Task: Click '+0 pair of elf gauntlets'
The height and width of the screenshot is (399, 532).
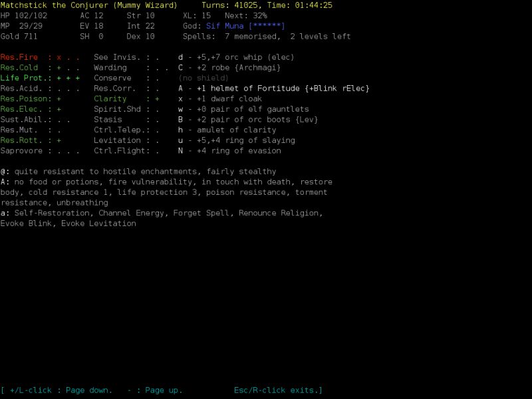Action: pos(253,109)
